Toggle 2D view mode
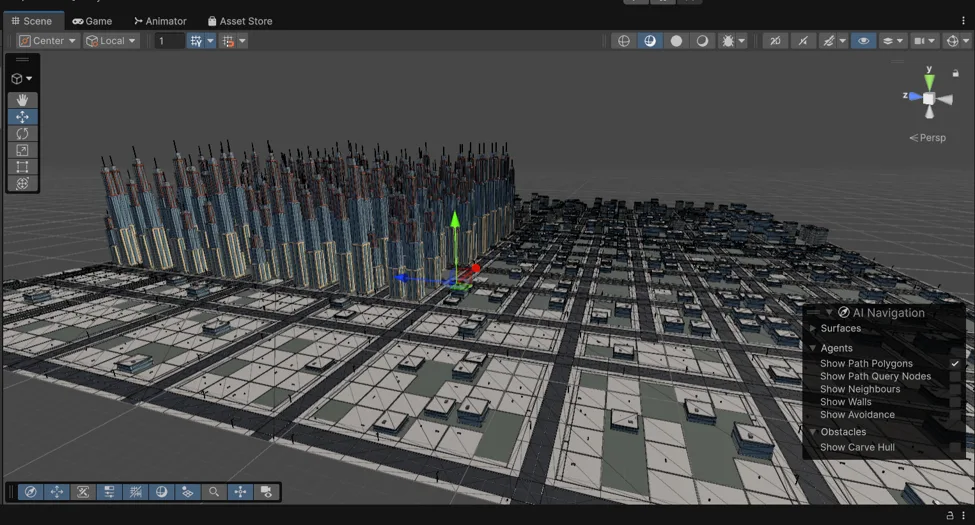The image size is (975, 525). pos(775,41)
